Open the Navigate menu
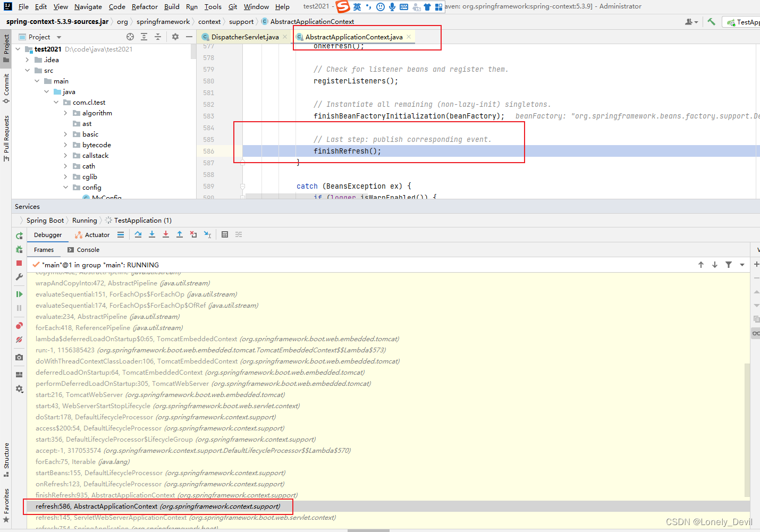760x532 pixels. [x=88, y=6]
